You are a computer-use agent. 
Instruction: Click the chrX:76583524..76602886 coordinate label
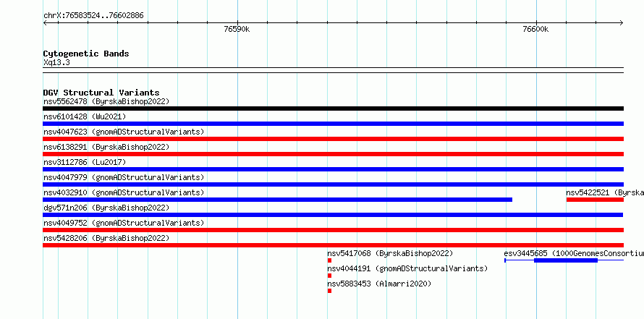pyautogui.click(x=93, y=16)
